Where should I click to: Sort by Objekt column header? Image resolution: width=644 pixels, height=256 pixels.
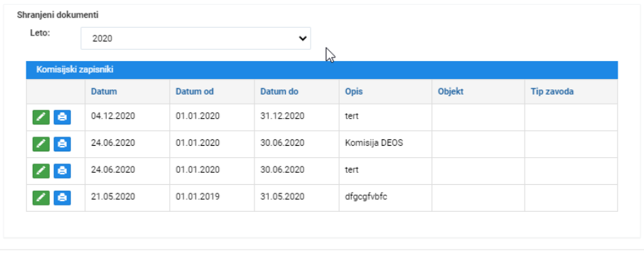click(451, 92)
